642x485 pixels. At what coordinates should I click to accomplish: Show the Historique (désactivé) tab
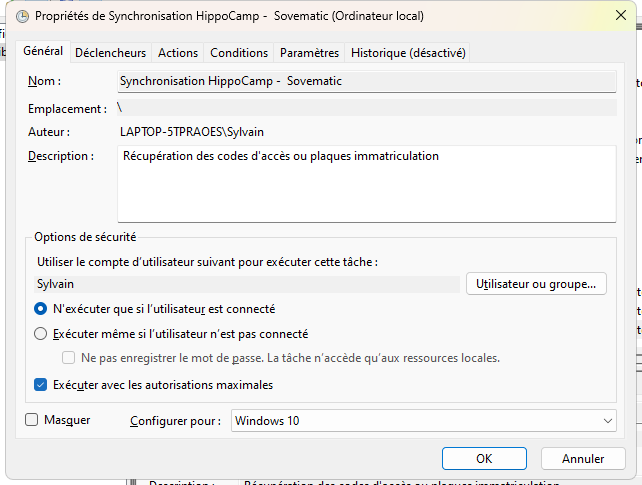click(409, 53)
